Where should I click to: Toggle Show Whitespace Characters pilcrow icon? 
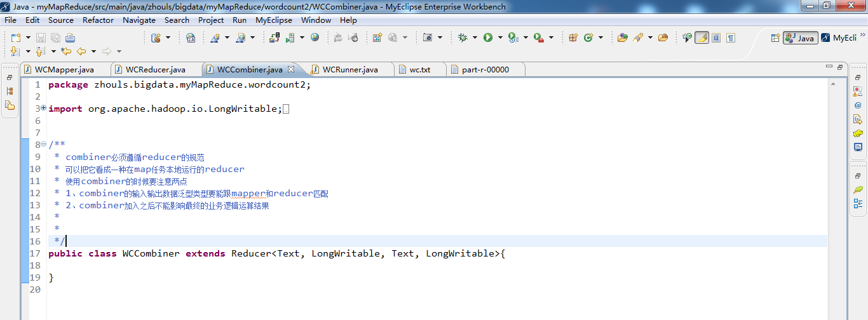(731, 38)
